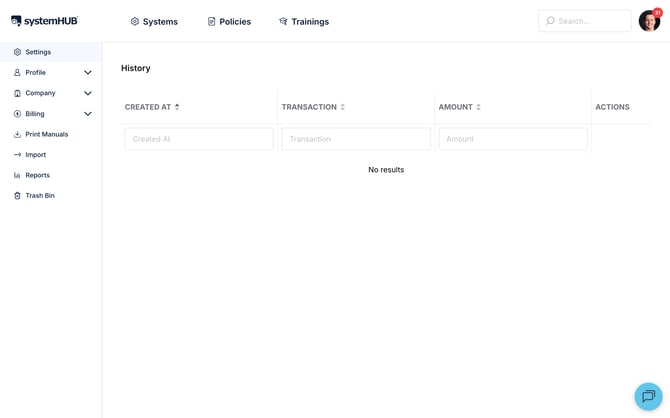Focus the Amount filter input
Screen dimensions: 670x418
[513, 139]
